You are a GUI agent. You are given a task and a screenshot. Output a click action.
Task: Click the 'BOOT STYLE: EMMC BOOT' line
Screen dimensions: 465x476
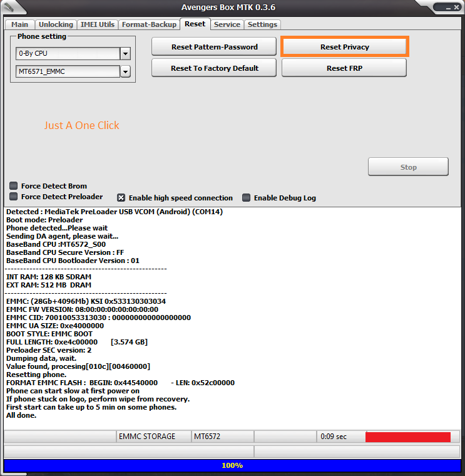coord(49,334)
